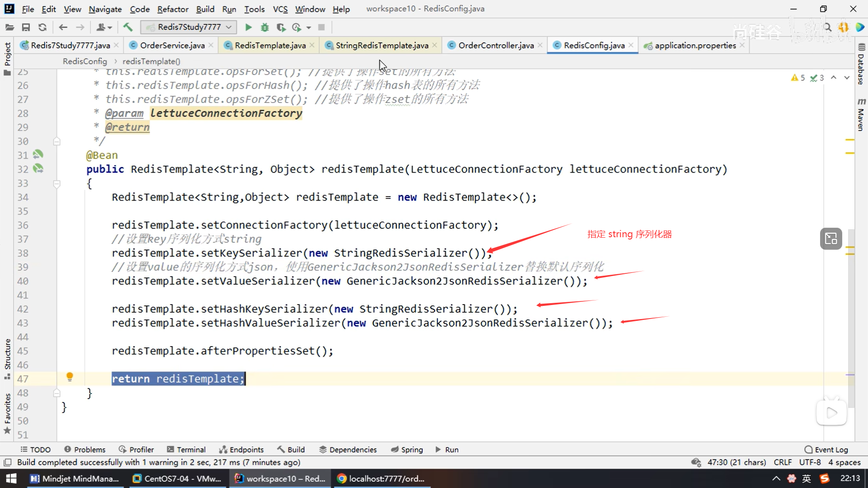Screen dimensions: 868x488
Task: Switch to the OrderController.java tab
Action: (495, 45)
